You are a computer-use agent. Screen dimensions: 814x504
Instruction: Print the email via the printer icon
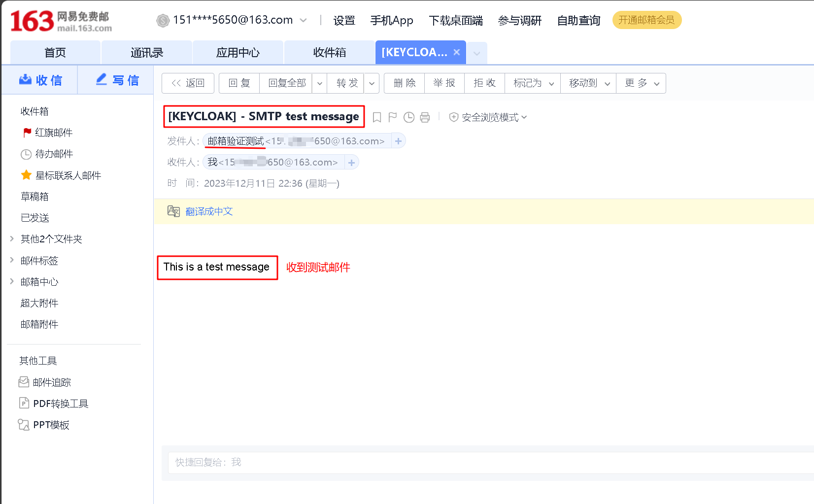[x=425, y=117]
